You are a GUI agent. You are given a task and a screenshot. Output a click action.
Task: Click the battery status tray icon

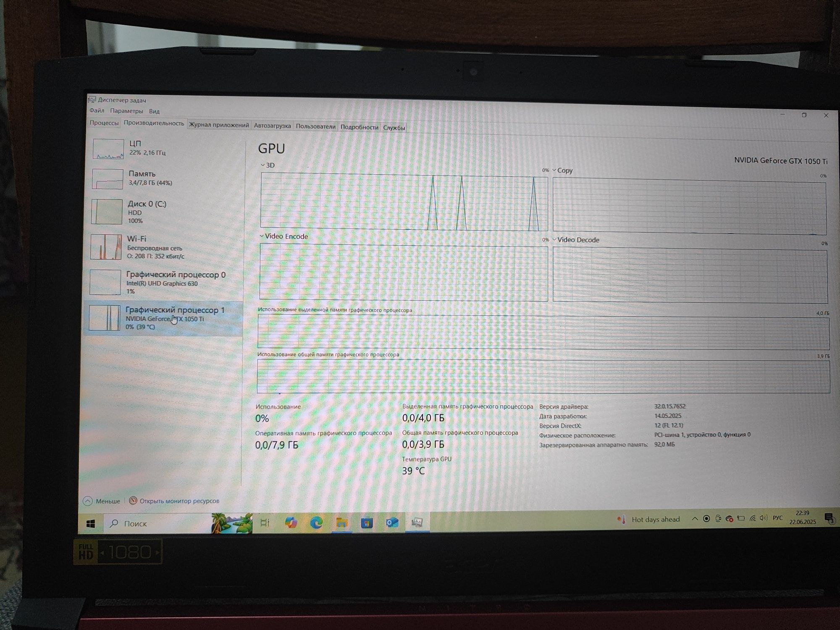pyautogui.click(x=741, y=518)
